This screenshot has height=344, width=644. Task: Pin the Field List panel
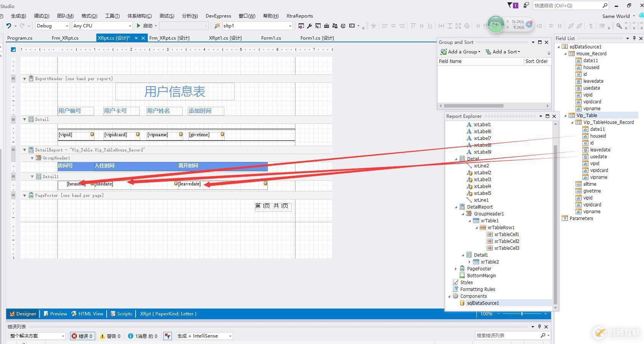(634, 38)
